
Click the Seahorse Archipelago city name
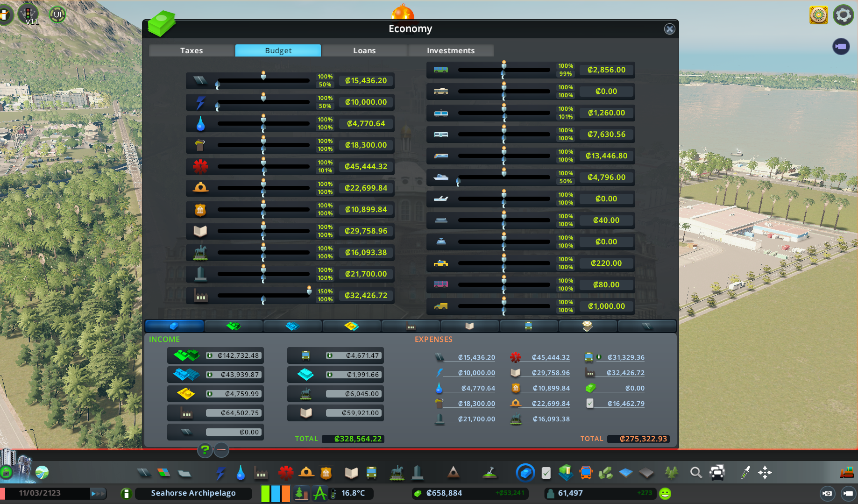(x=193, y=493)
